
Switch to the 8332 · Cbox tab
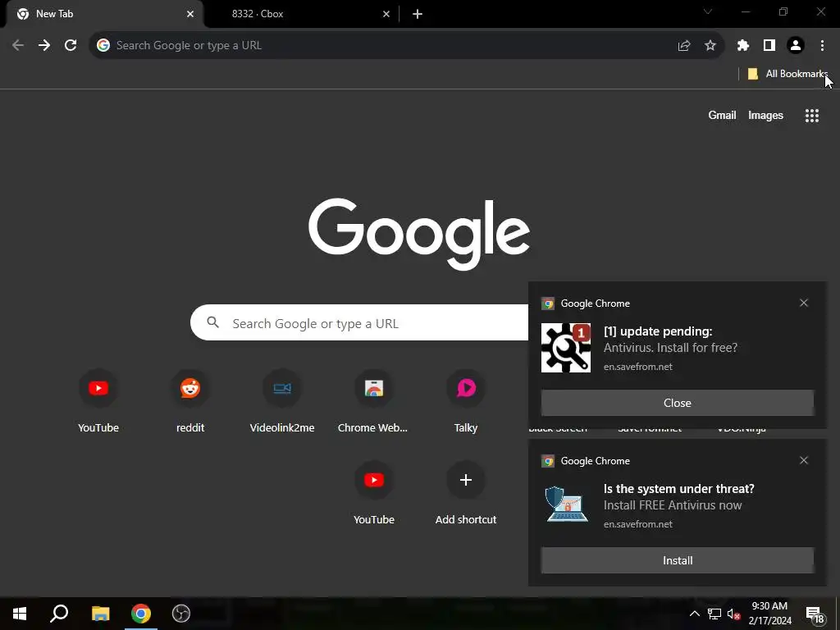click(x=300, y=14)
